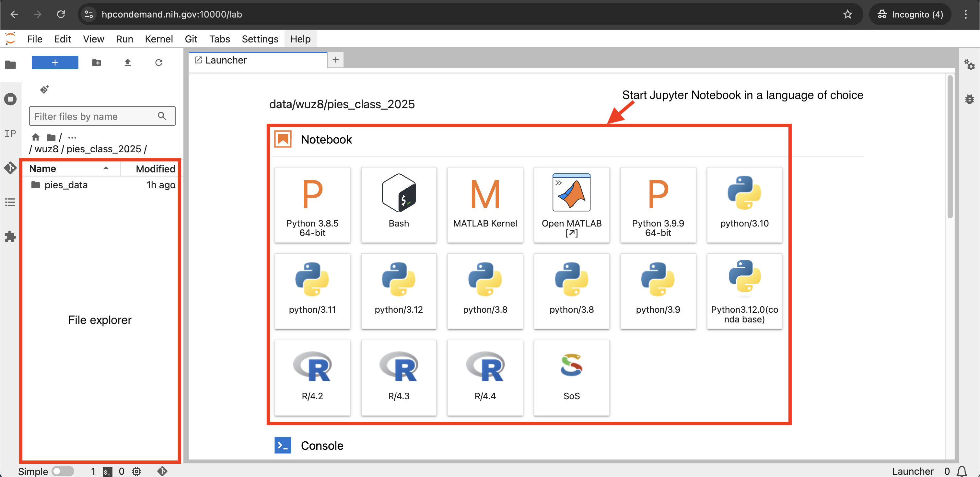Open the pies_data folder
The image size is (980, 477).
pyautogui.click(x=66, y=185)
